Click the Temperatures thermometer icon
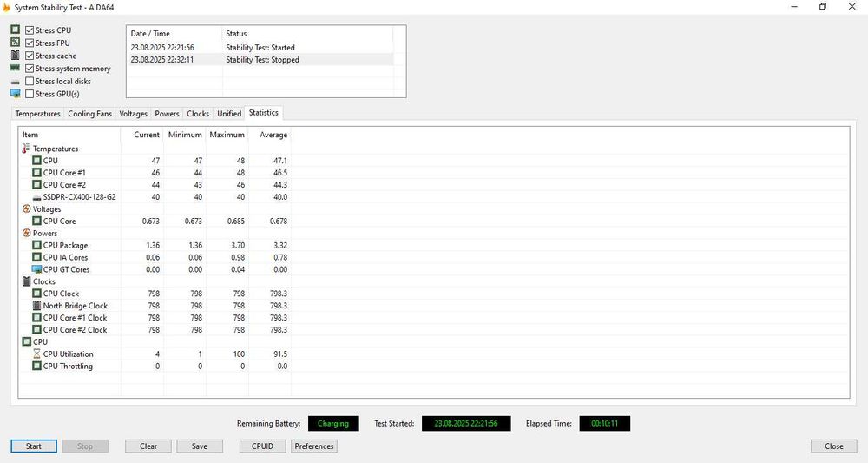This screenshot has width=868, height=463. coord(26,149)
